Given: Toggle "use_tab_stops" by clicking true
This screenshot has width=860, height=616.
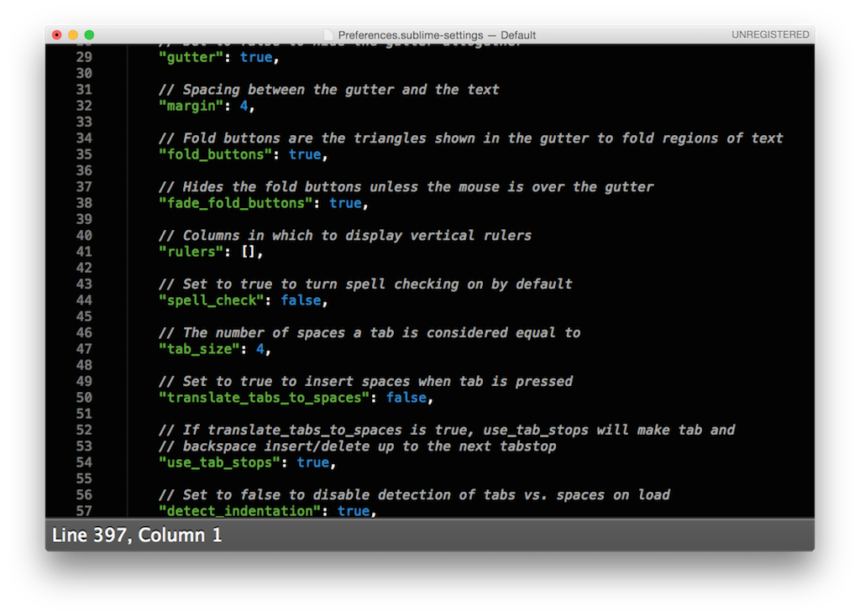Looking at the screenshot, I should tap(313, 462).
